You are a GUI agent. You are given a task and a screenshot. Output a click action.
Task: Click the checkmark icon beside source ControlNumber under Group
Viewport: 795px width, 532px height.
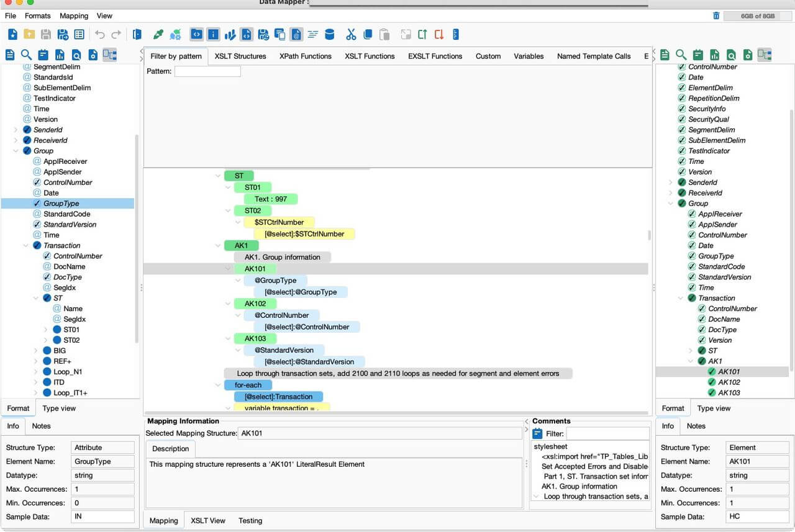click(37, 183)
